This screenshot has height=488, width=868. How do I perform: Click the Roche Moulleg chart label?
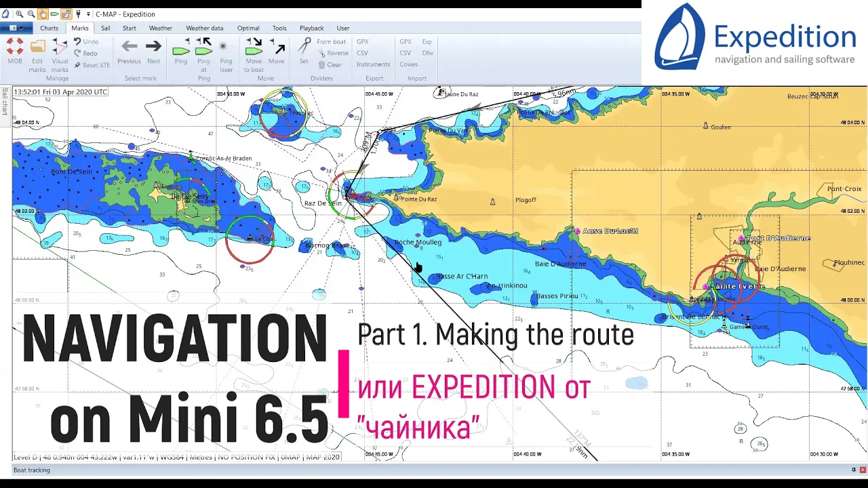418,242
